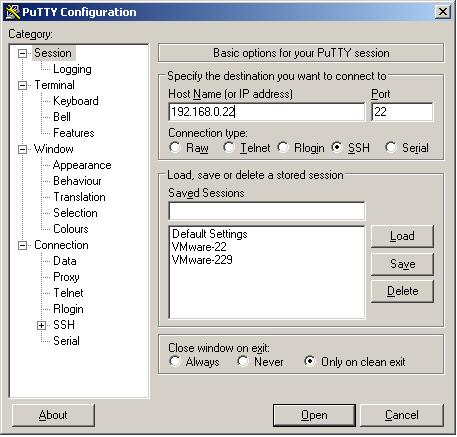Select Connection category
The height and width of the screenshot is (437, 457).
coord(61,245)
